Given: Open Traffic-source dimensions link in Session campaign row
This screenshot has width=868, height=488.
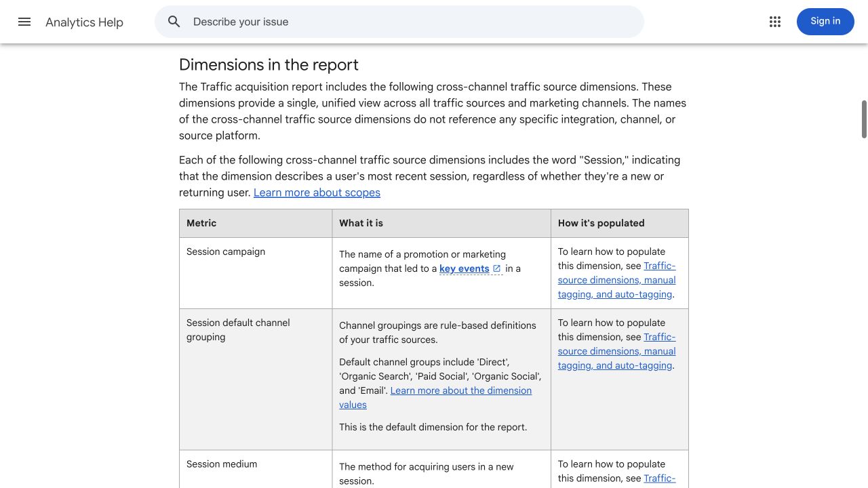Looking at the screenshot, I should [x=616, y=280].
